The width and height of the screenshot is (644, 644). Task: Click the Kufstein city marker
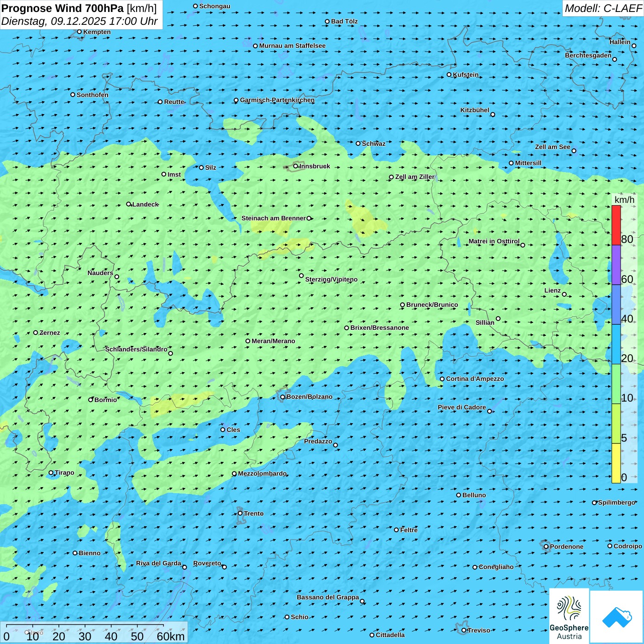coord(449,75)
